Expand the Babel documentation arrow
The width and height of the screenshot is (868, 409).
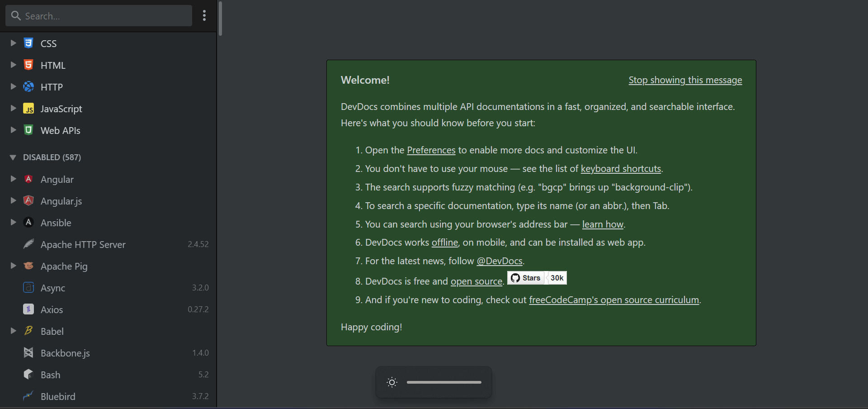coord(13,331)
